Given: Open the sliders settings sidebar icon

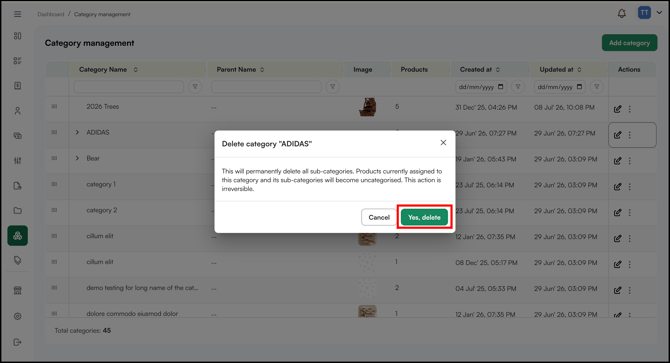Looking at the screenshot, I should pos(18,161).
